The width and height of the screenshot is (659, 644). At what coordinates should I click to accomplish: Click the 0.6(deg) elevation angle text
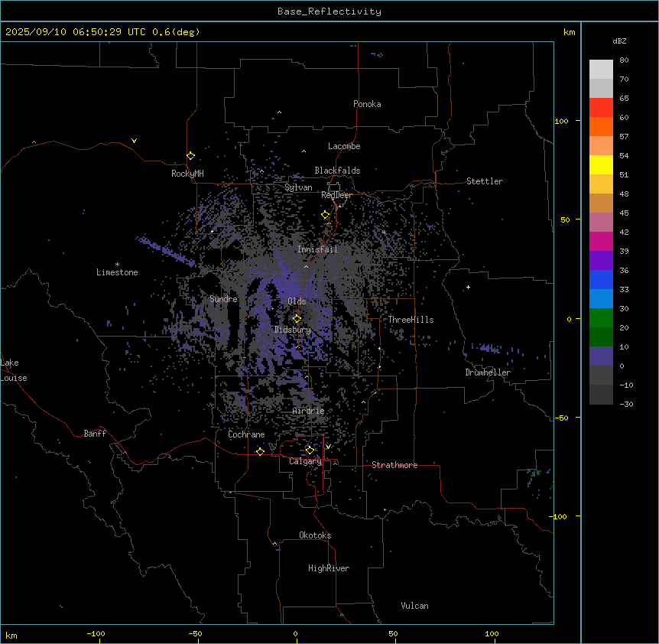pos(176,32)
